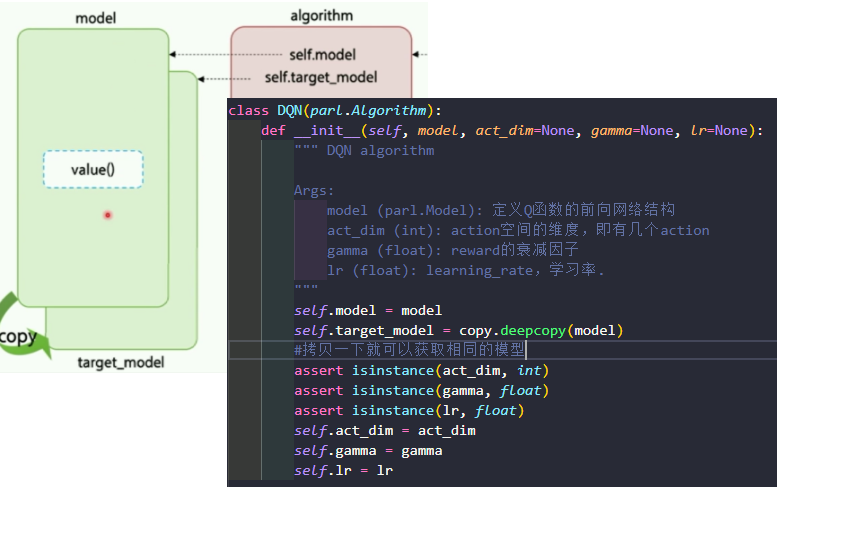Click the "copy.deepcopy(model)" assignment line
The height and width of the screenshot is (558, 858).
tap(459, 330)
